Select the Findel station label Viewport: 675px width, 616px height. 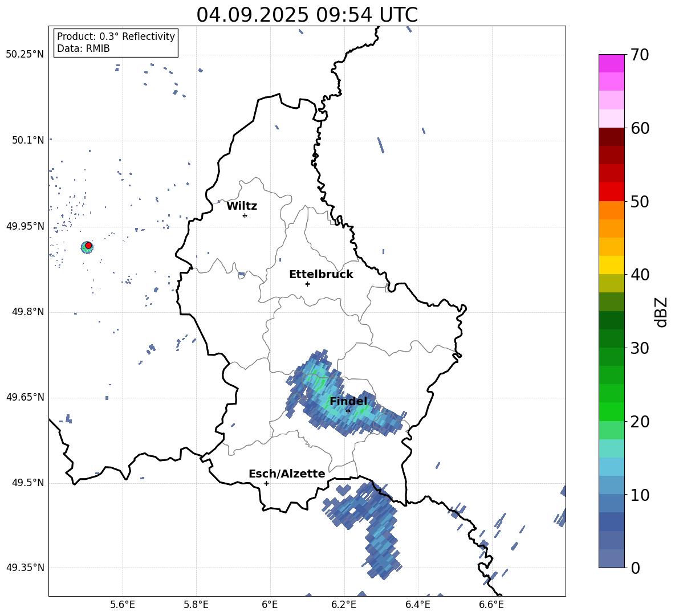pyautogui.click(x=348, y=401)
